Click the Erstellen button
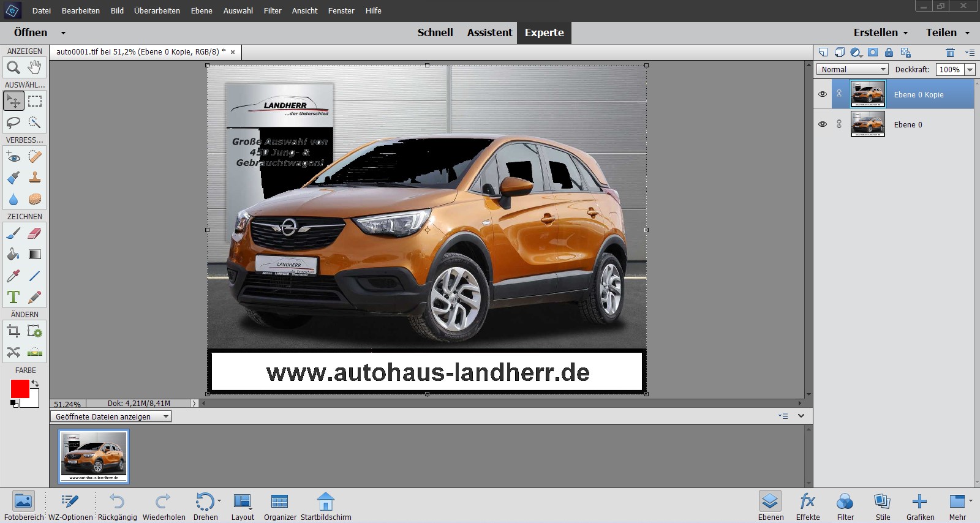Image resolution: width=980 pixels, height=523 pixels. tap(880, 32)
